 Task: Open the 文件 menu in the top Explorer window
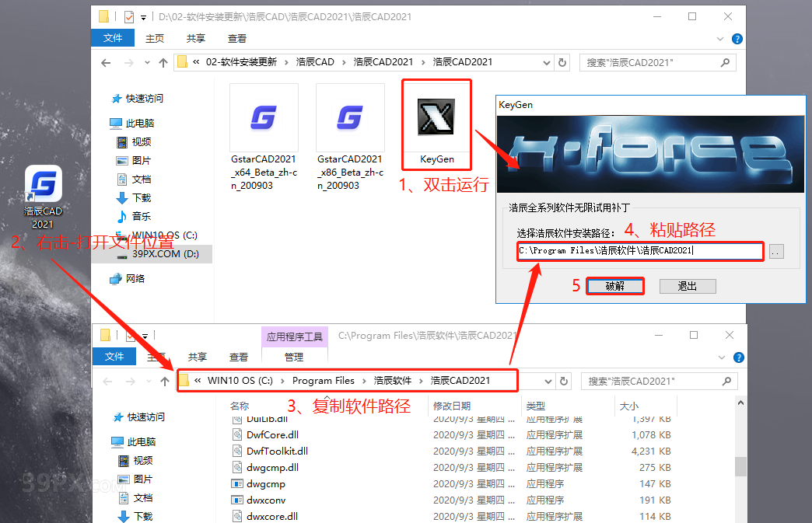113,38
